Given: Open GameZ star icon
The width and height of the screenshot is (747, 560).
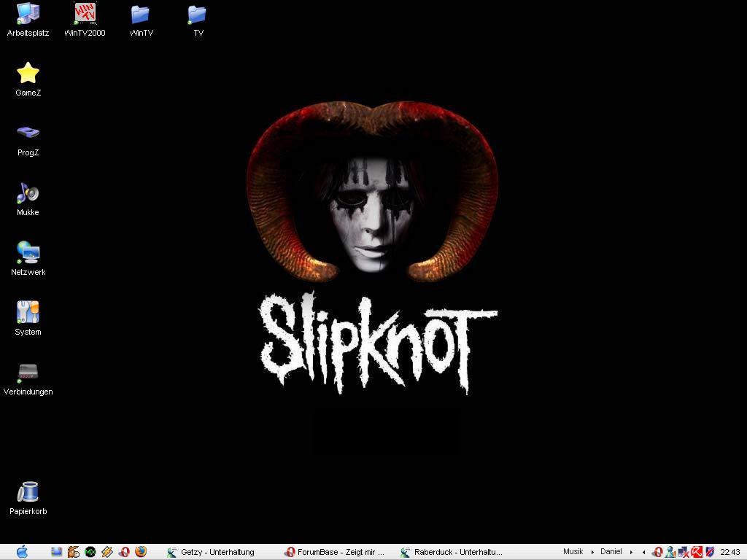Looking at the screenshot, I should [28, 79].
